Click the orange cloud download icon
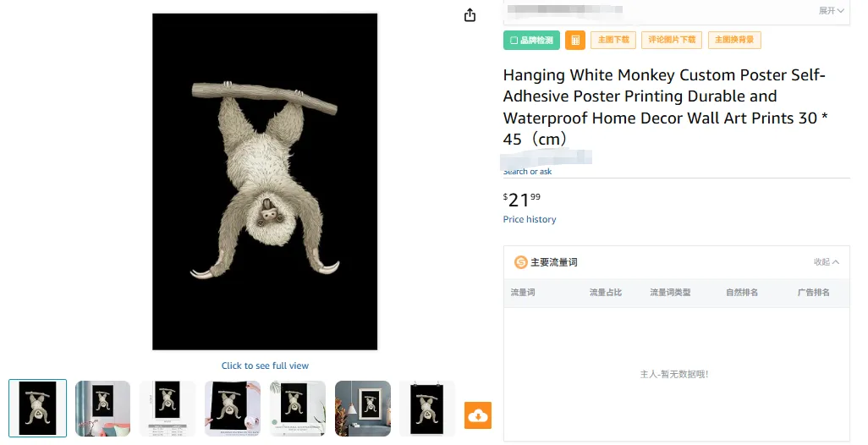Screen dimensions: 868x445 tap(478, 415)
